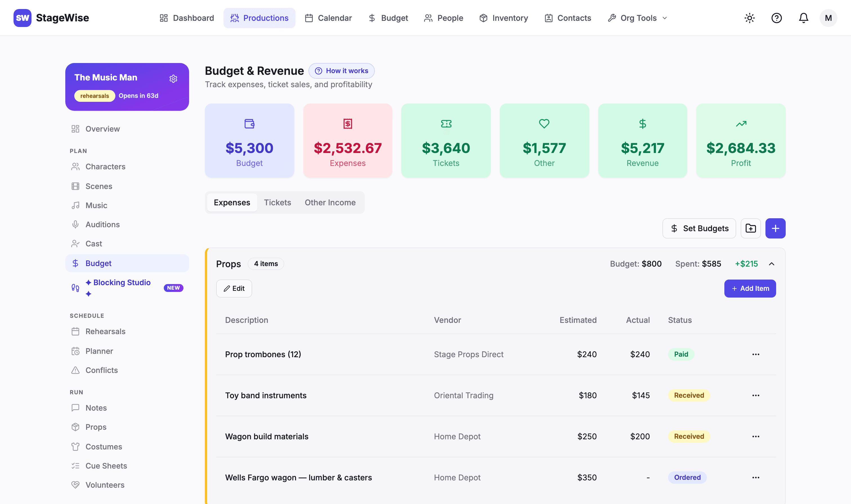Expand the Org Tools dropdown
The height and width of the screenshot is (504, 851).
(x=638, y=18)
